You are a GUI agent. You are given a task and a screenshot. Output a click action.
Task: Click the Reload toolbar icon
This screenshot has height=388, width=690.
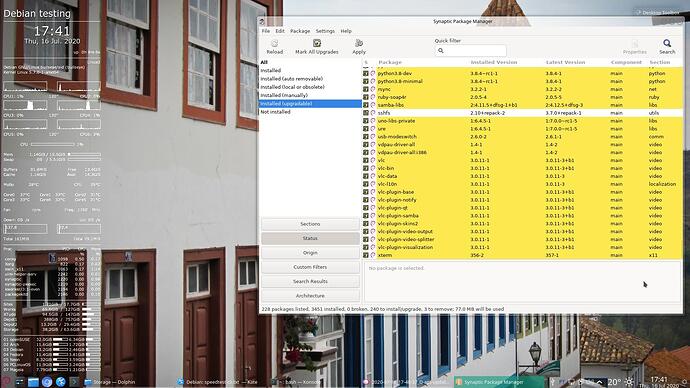275,43
